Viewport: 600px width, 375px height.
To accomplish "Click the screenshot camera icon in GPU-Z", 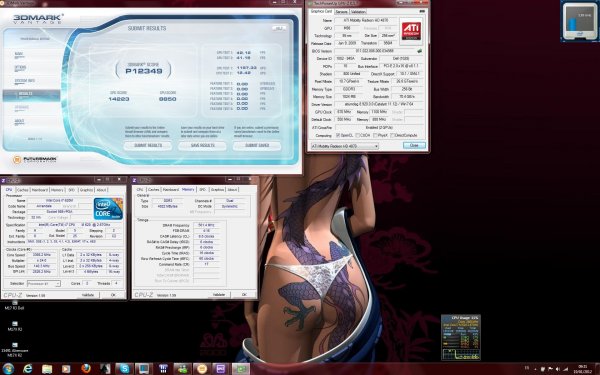I will point(422,11).
